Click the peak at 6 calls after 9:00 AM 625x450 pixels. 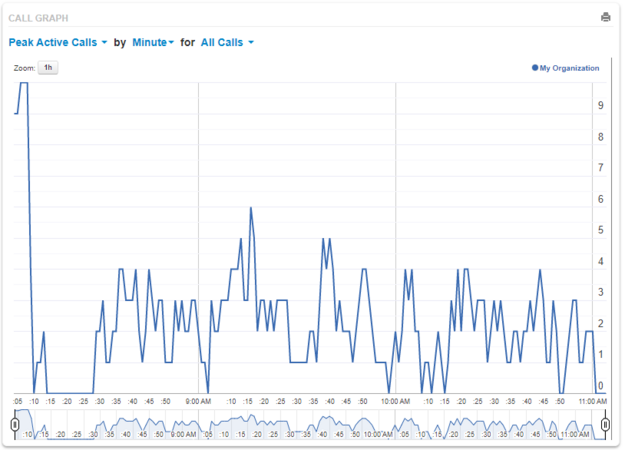click(251, 208)
